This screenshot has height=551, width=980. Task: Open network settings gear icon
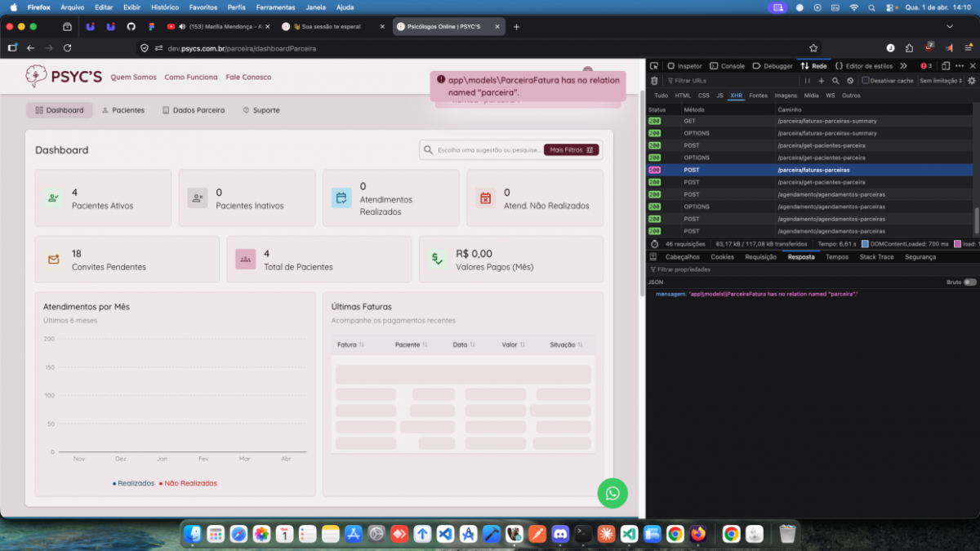pyautogui.click(x=972, y=81)
